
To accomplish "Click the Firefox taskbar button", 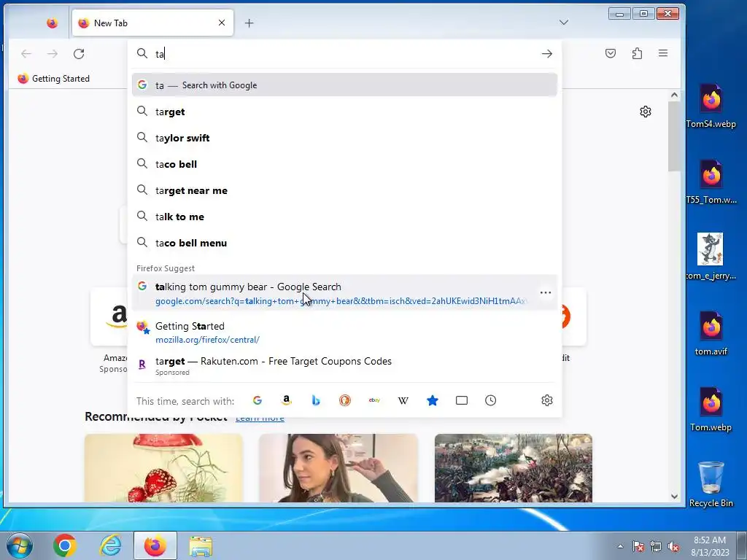I will click(x=155, y=545).
